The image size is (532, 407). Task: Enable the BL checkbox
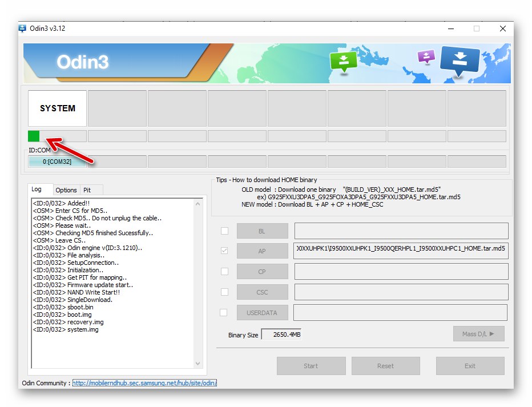[224, 231]
